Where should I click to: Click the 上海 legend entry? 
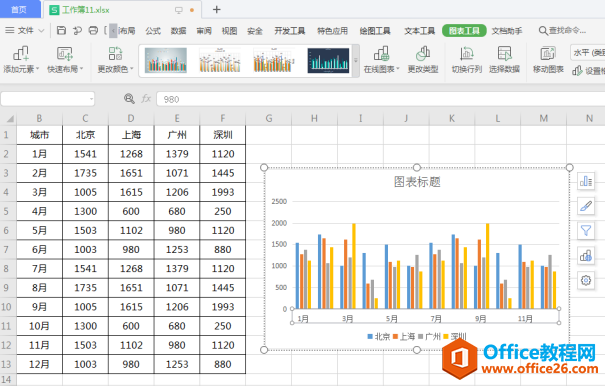[404, 337]
